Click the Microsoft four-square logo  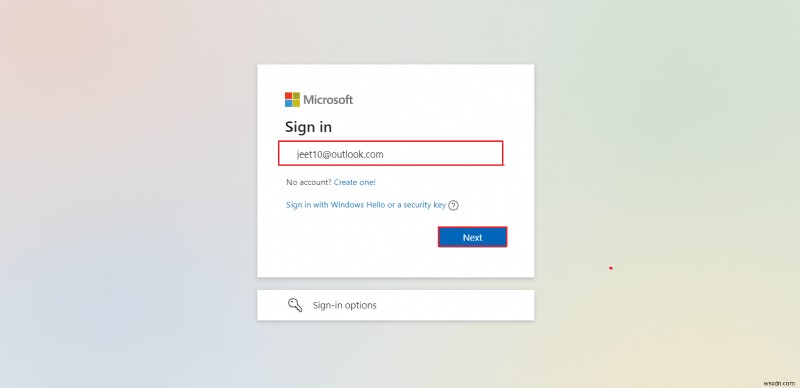point(292,100)
